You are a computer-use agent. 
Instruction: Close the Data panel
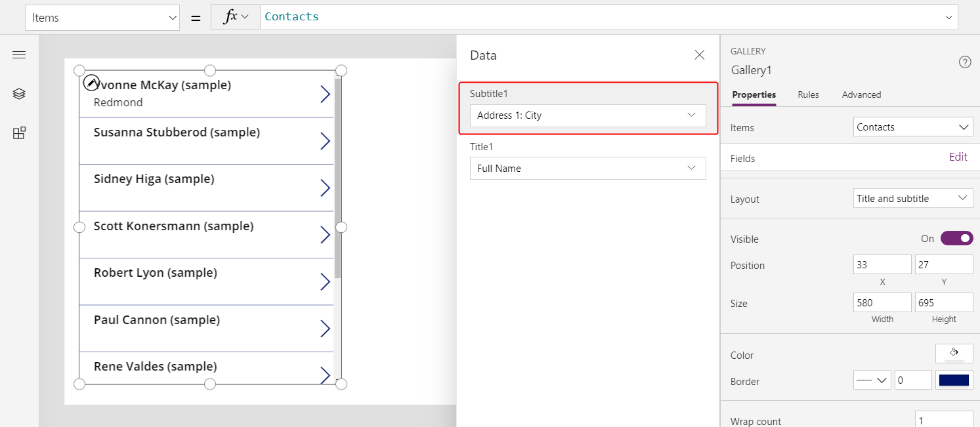tap(700, 55)
